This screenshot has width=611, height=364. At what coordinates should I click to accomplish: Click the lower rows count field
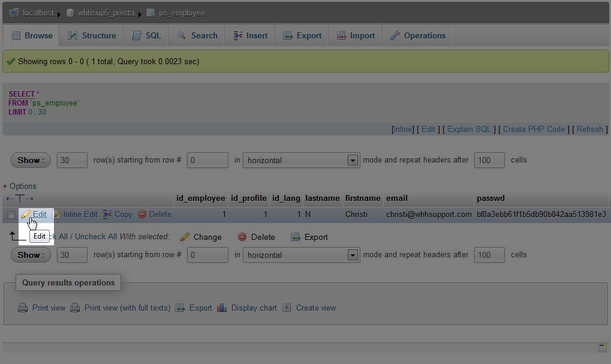coord(72,255)
